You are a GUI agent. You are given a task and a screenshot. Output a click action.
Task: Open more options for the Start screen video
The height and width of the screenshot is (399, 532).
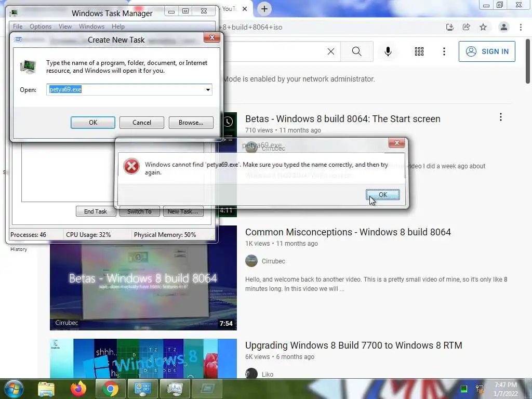coord(501,117)
